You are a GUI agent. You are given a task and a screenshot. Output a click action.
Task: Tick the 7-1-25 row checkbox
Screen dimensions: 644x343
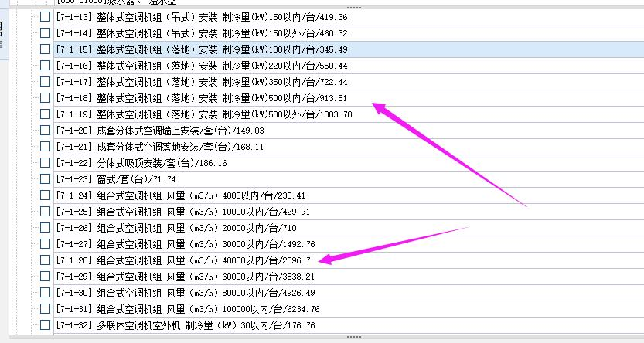[x=45, y=212]
